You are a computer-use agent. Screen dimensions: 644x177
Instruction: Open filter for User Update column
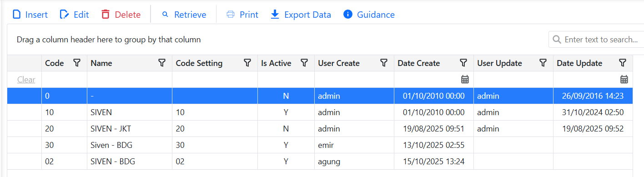click(543, 63)
